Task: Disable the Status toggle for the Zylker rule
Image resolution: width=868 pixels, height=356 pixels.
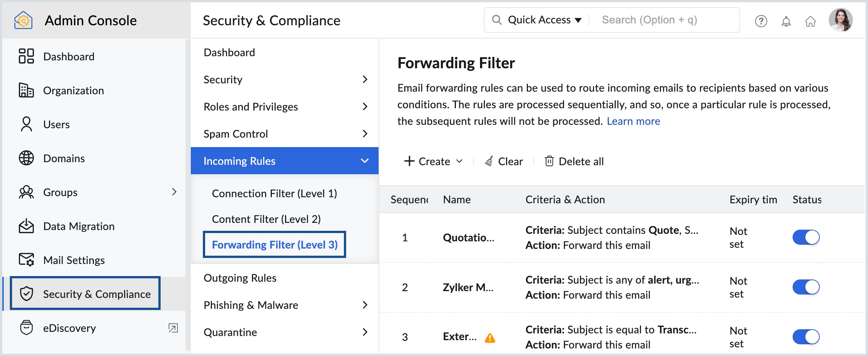Action: (x=806, y=287)
